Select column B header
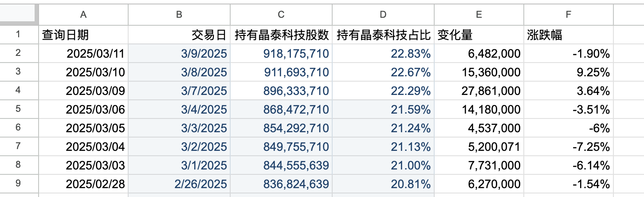Image resolution: width=644 pixels, height=197 pixels. (179, 15)
